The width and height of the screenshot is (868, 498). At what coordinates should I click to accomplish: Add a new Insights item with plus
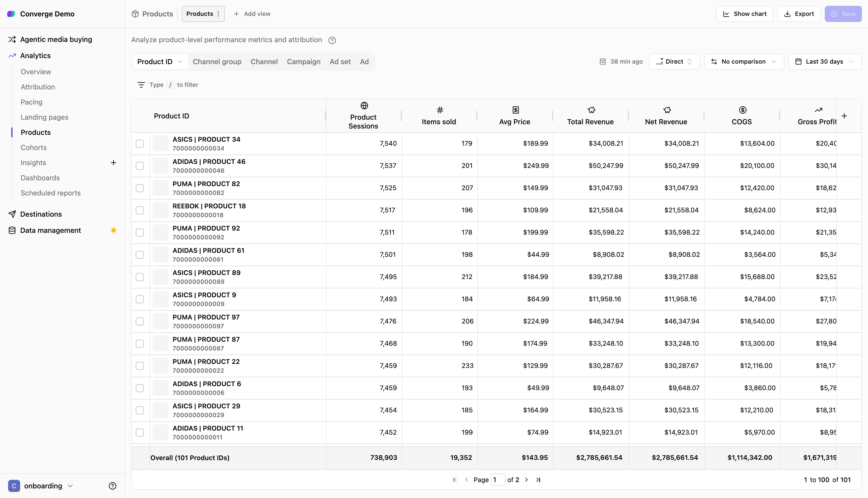[114, 163]
